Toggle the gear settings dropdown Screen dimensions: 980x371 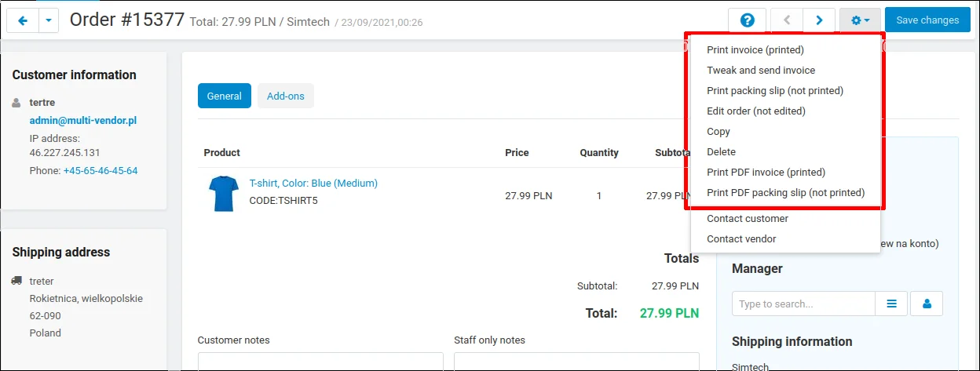[x=860, y=20]
